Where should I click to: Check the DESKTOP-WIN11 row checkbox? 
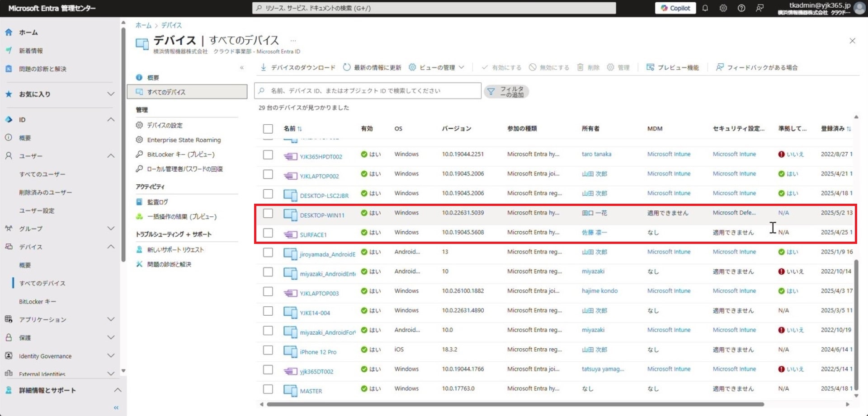(x=268, y=213)
